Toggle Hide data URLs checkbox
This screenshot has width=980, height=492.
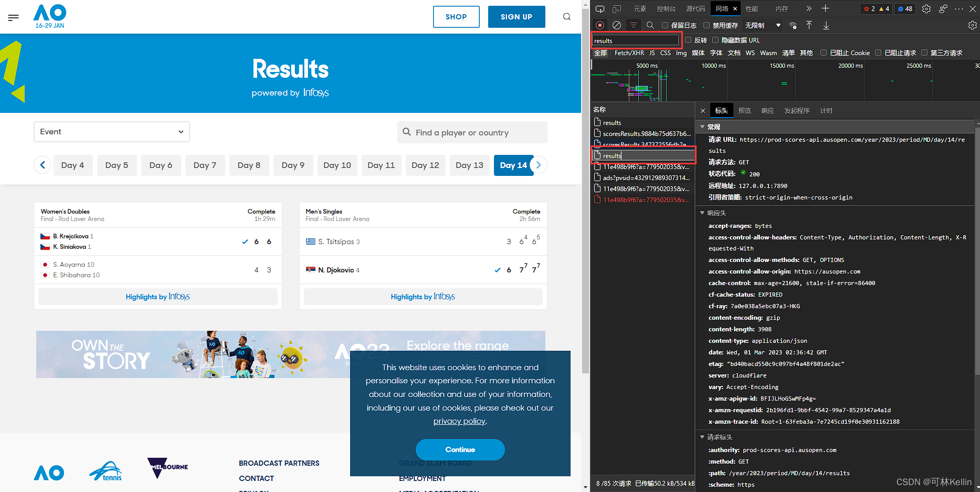(x=715, y=40)
